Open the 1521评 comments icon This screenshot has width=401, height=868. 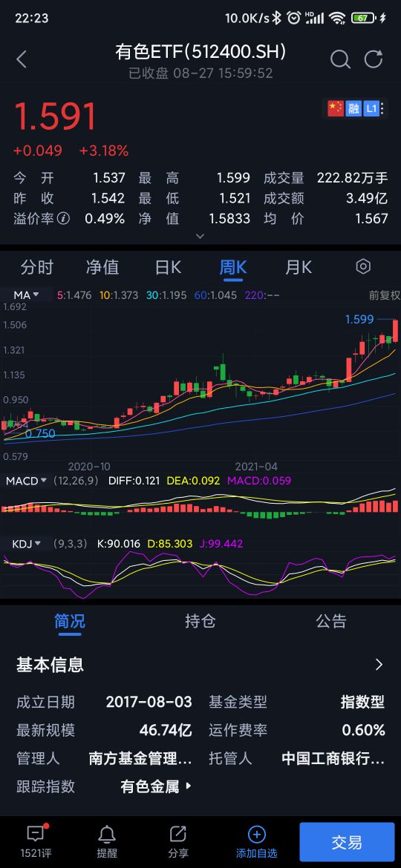point(37,835)
